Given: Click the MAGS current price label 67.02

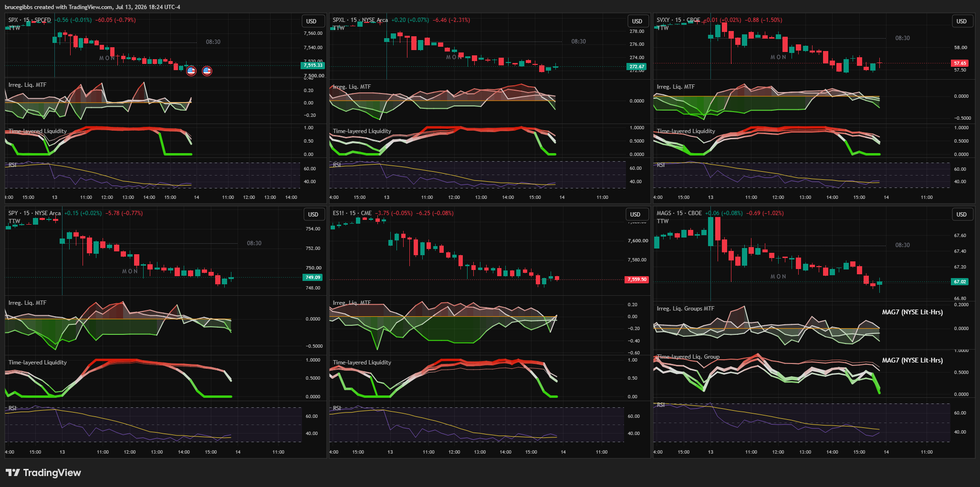Looking at the screenshot, I should pos(960,282).
